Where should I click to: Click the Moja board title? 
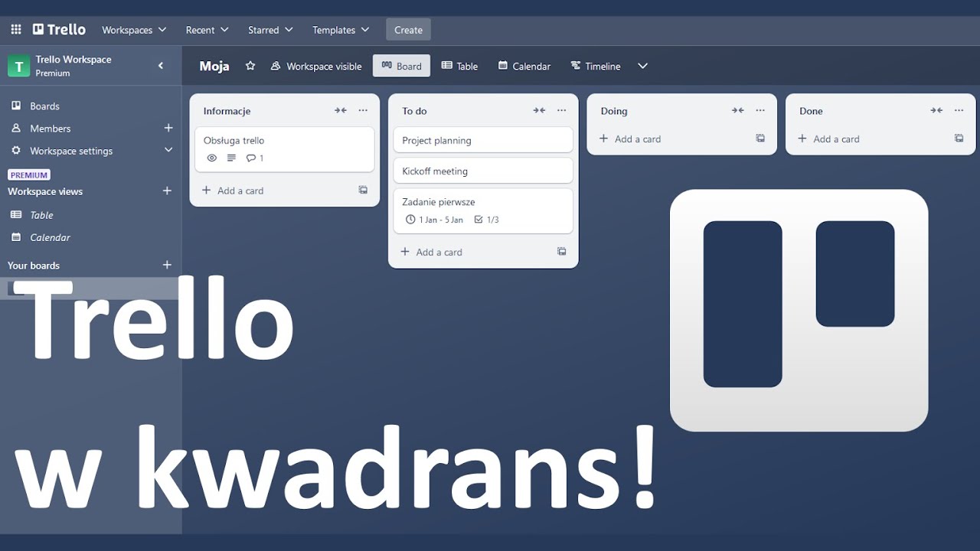[214, 66]
